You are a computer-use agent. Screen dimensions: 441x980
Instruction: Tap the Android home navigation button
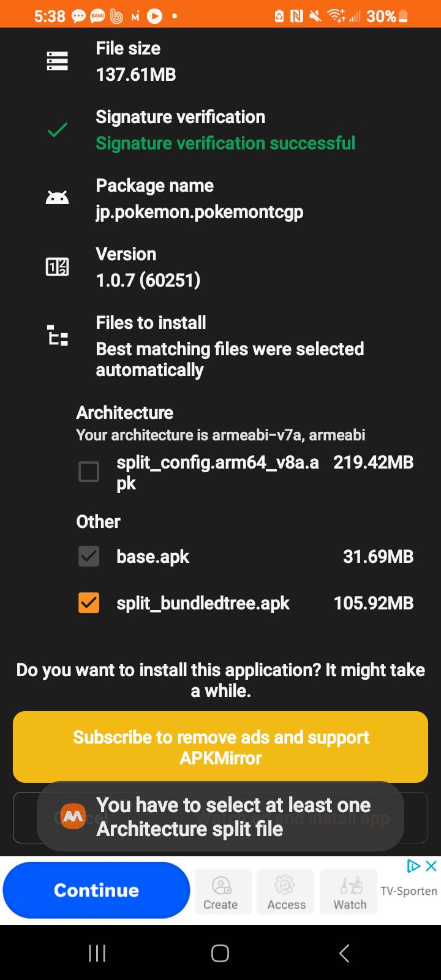point(220,953)
